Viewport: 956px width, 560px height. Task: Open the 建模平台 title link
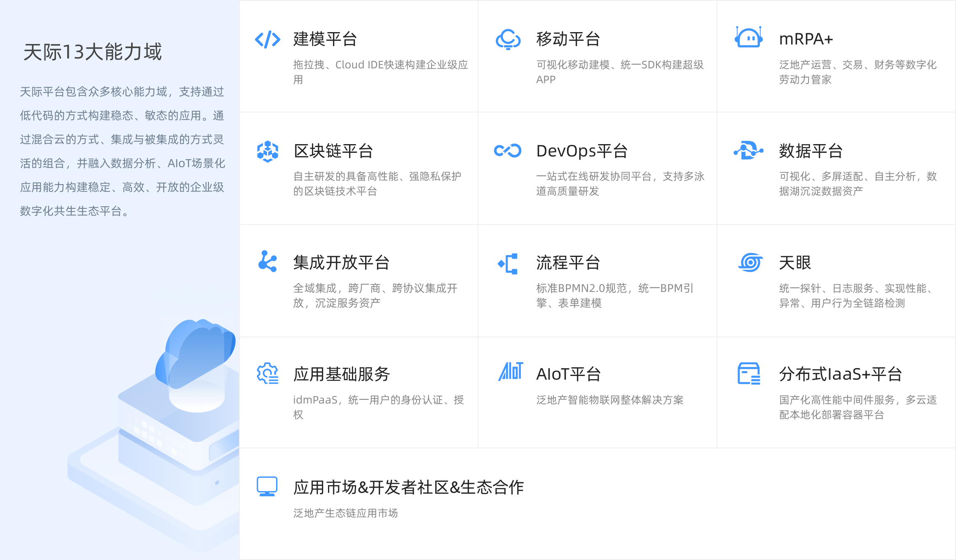(325, 39)
